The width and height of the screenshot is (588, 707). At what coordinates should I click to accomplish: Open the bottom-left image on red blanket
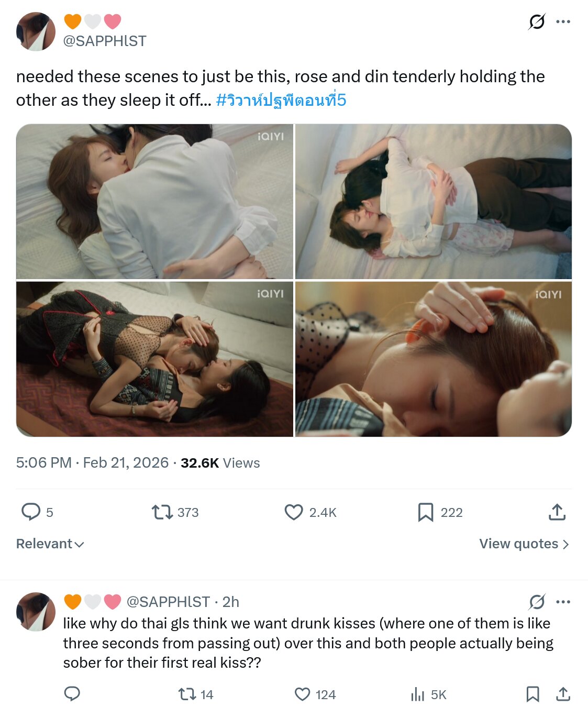tap(155, 359)
